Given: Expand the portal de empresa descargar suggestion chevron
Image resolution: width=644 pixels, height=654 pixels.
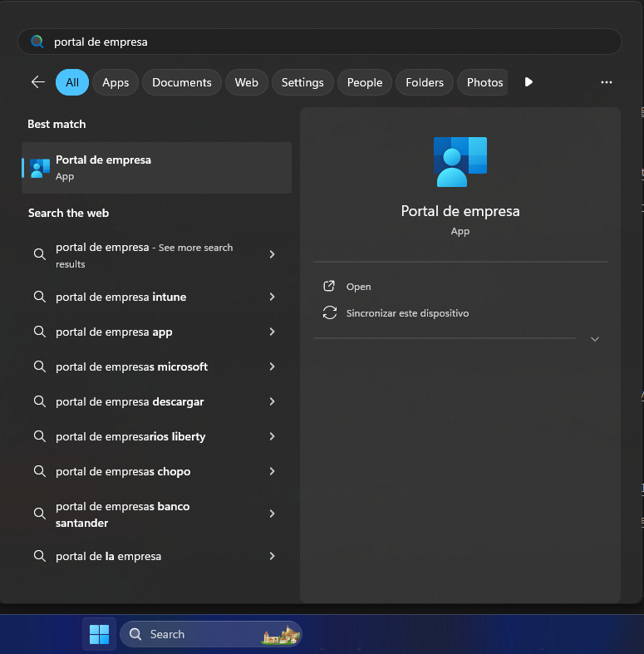Looking at the screenshot, I should pyautogui.click(x=272, y=401).
